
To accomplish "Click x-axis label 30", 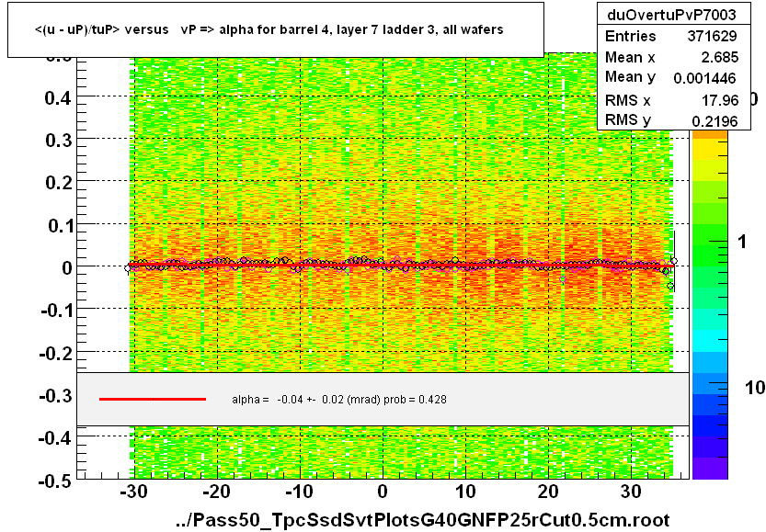I will tap(631, 492).
